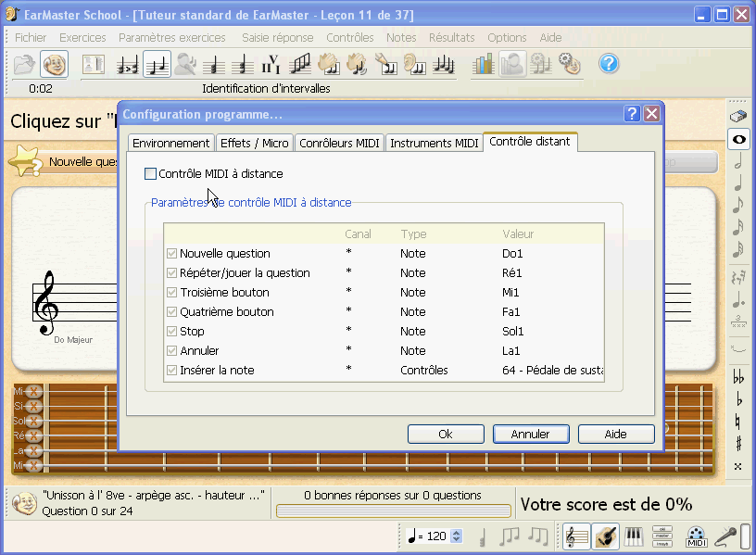This screenshot has height=555, width=756.
Task: Adjust the tempo 120 spinner arrows
Action: point(456,536)
